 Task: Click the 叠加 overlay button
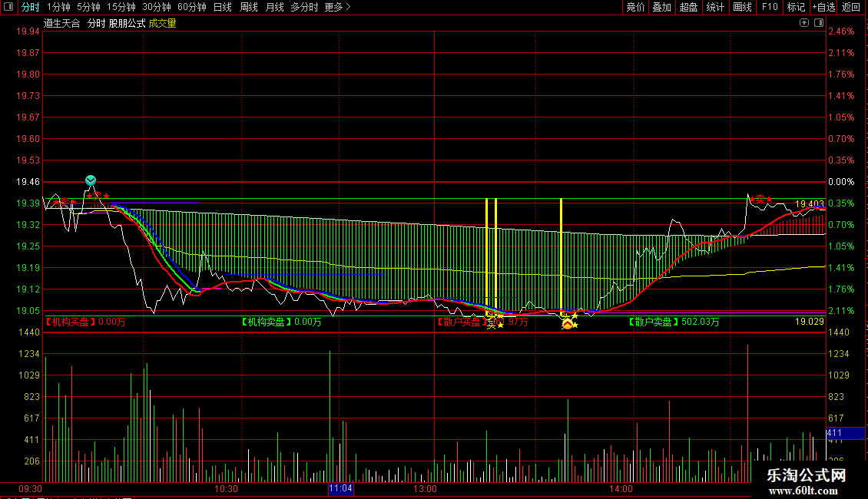pyautogui.click(x=661, y=7)
